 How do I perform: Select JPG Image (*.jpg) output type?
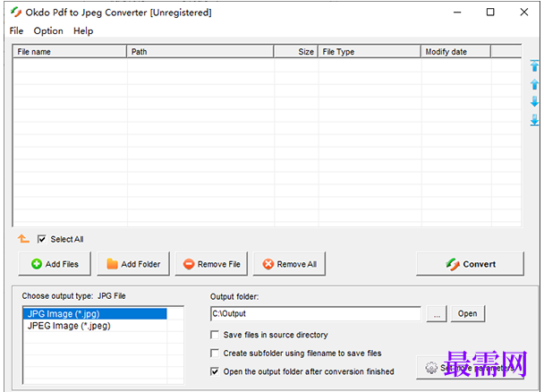95,314
